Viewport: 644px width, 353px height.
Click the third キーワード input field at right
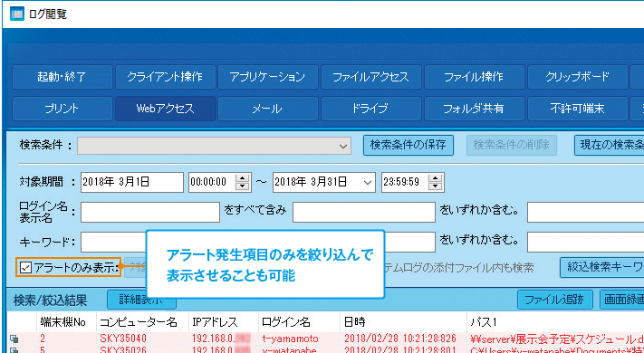pos(586,243)
